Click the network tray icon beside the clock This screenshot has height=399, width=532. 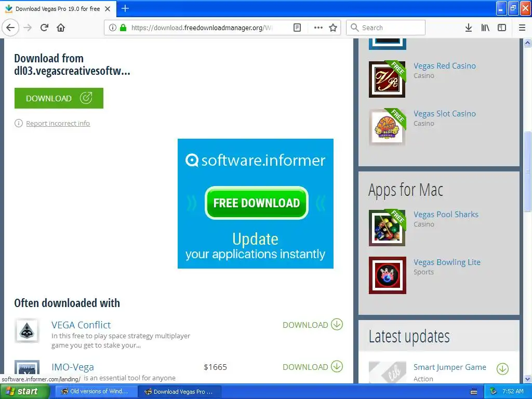493,391
